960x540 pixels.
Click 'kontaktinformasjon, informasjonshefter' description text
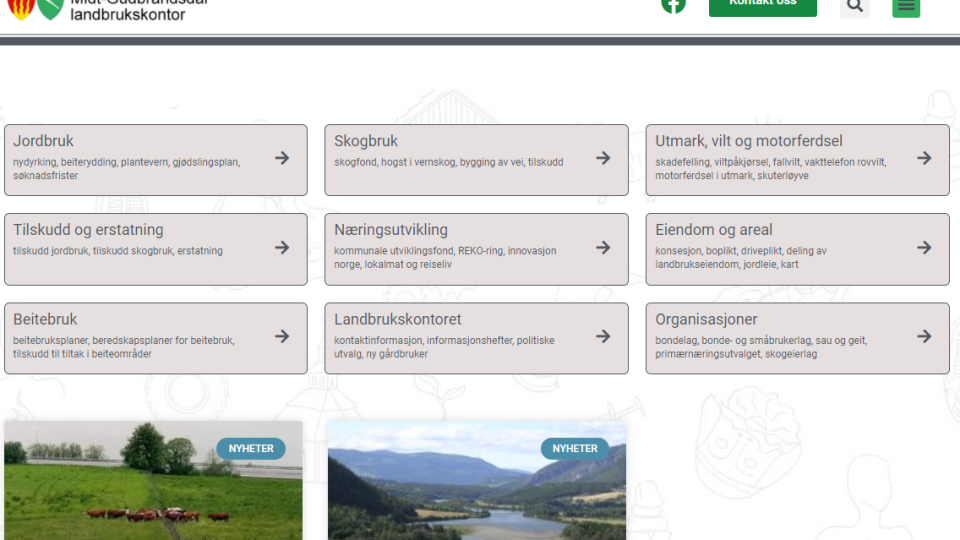point(444,347)
